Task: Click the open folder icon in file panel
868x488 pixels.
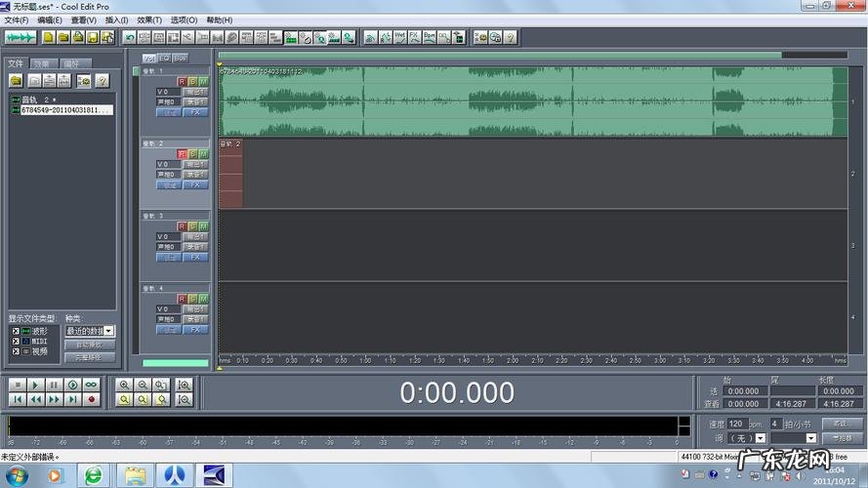Action: click(17, 81)
